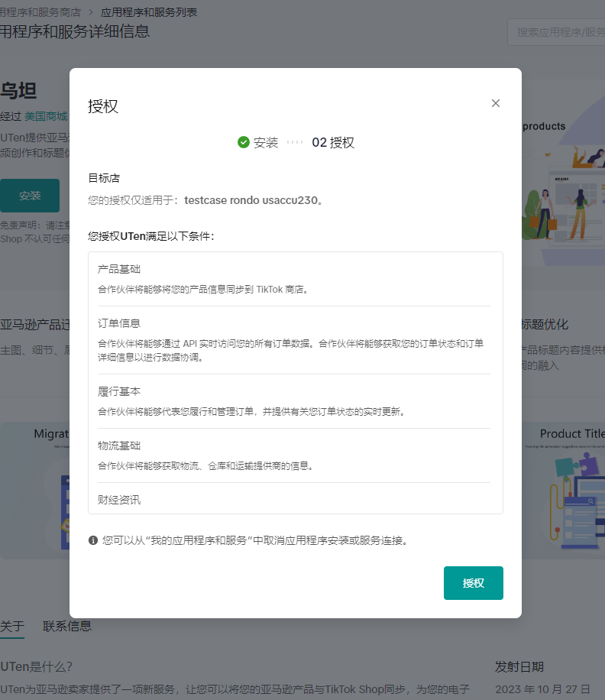Click the 安装 button behind the dialog
Image resolution: width=605 pixels, height=700 pixels.
click(x=30, y=196)
